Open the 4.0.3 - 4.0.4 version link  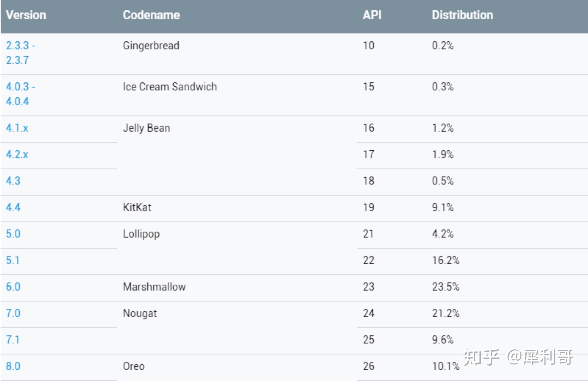[21, 94]
